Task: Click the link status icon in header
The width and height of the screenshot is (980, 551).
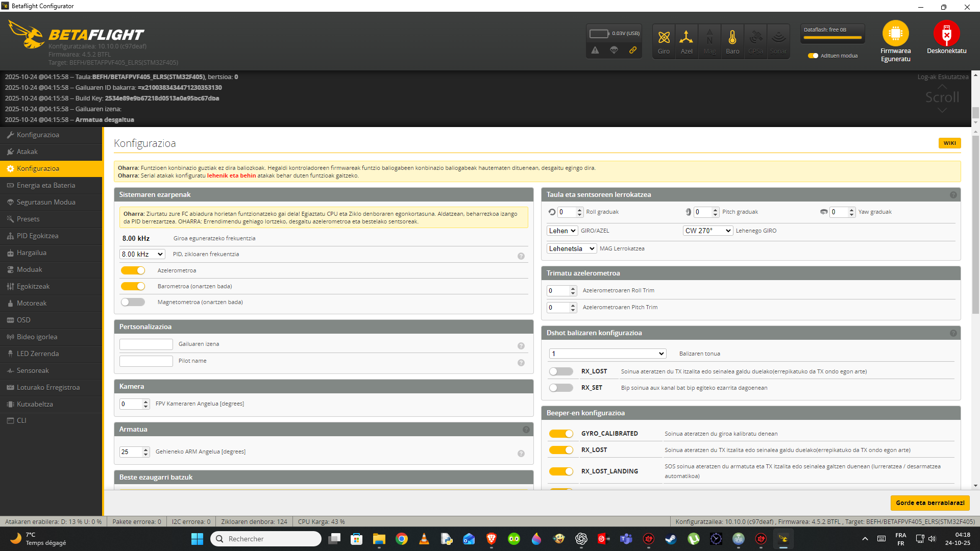Action: point(633,50)
